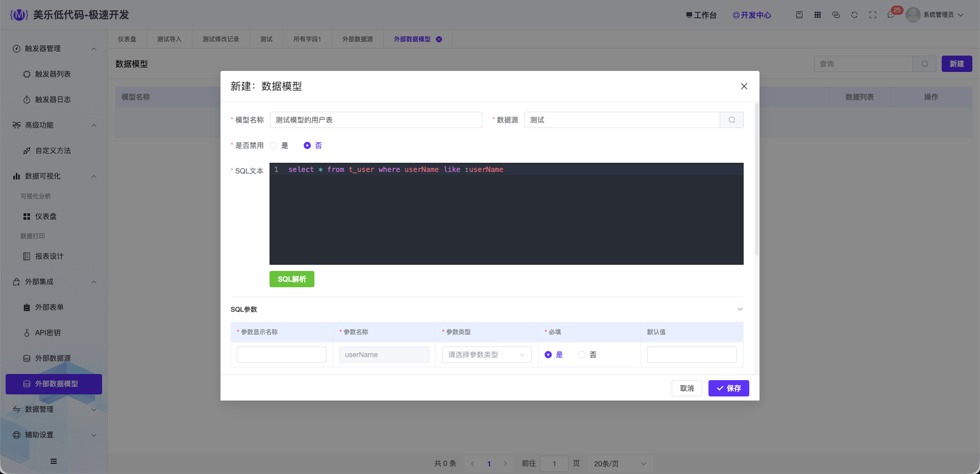Click the 保存 button
The image size is (980, 474).
coord(729,388)
